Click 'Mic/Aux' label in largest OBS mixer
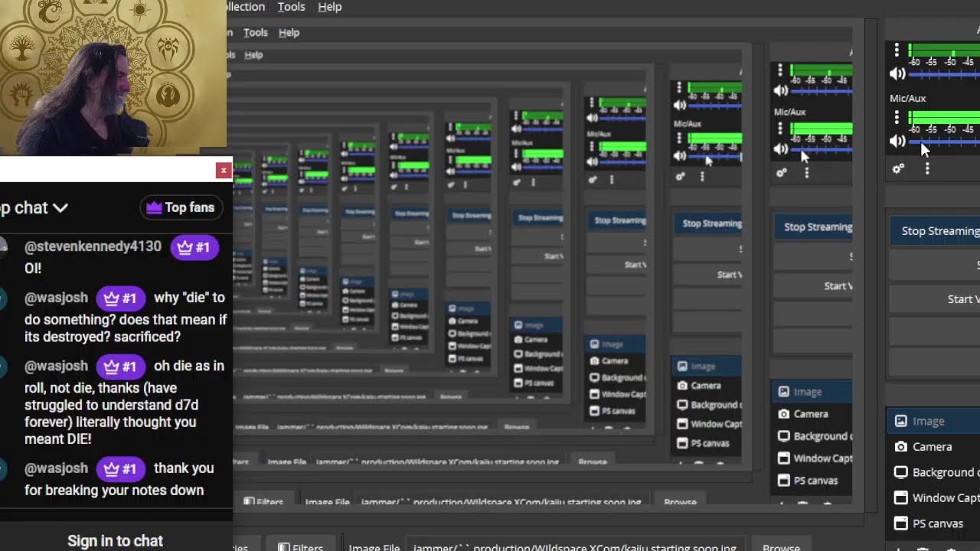 point(908,99)
